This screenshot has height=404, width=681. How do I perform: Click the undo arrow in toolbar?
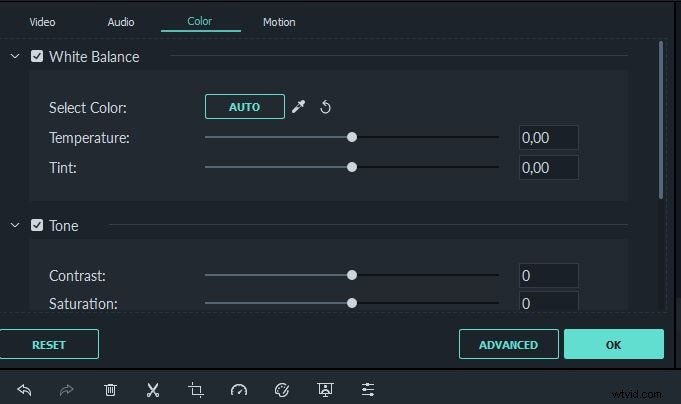pos(24,390)
